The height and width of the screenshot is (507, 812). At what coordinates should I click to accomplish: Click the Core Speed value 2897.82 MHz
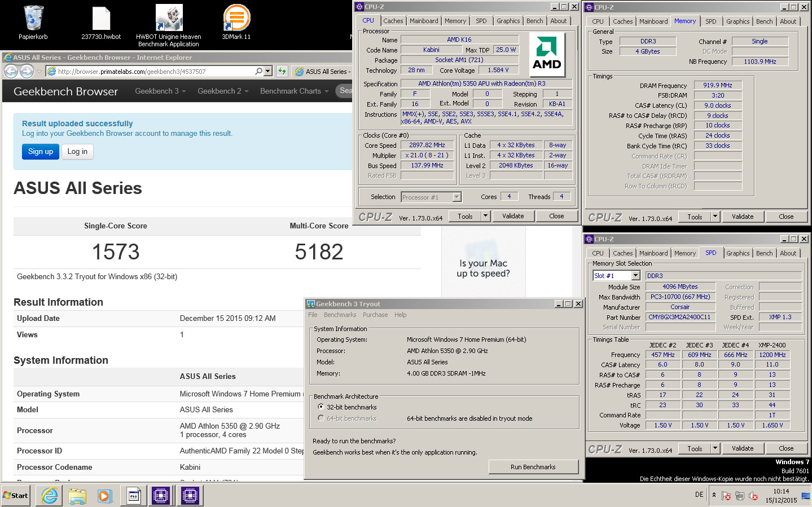427,145
